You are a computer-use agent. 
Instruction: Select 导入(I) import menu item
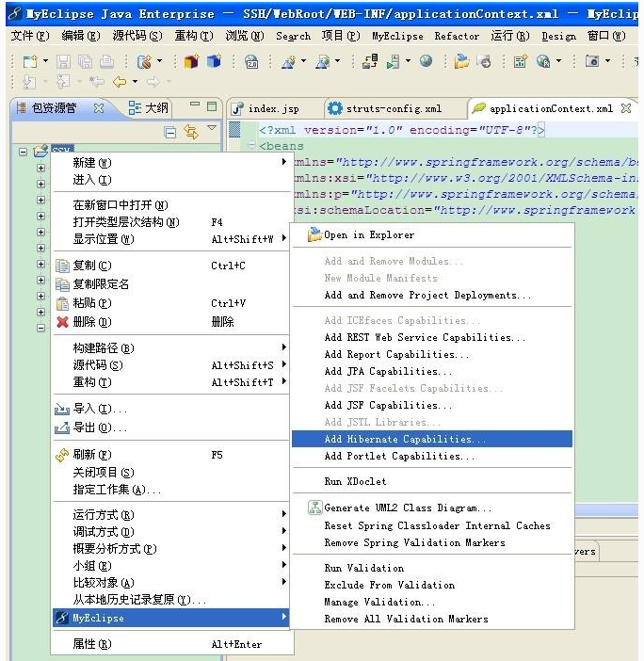[170, 409]
